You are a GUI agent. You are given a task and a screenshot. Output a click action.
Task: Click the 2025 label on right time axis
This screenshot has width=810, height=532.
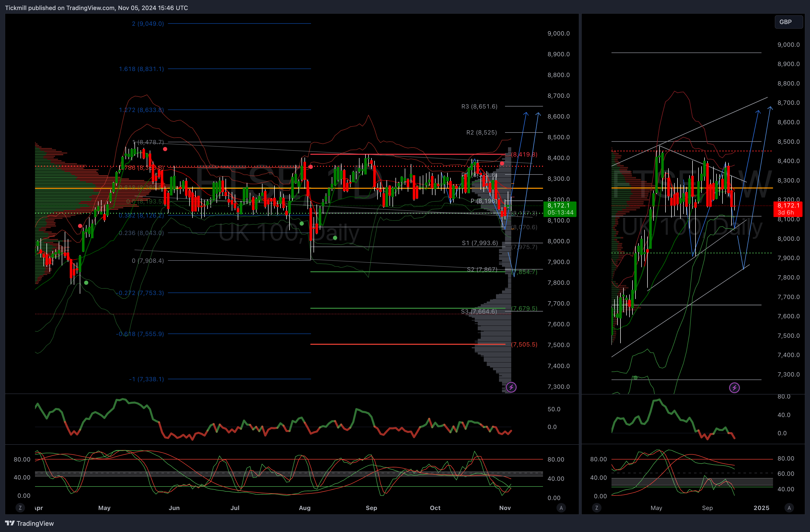(x=761, y=508)
